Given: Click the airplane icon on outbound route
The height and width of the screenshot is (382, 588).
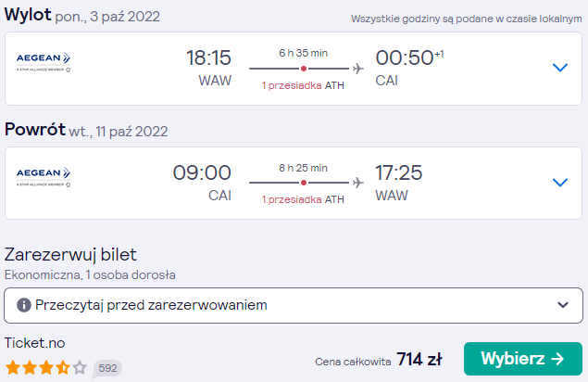Looking at the screenshot, I should coord(358,69).
